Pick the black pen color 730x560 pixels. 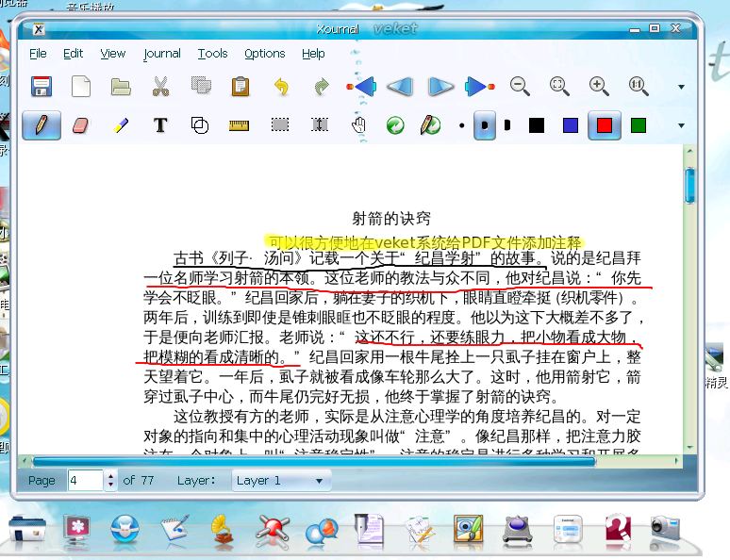[537, 125]
